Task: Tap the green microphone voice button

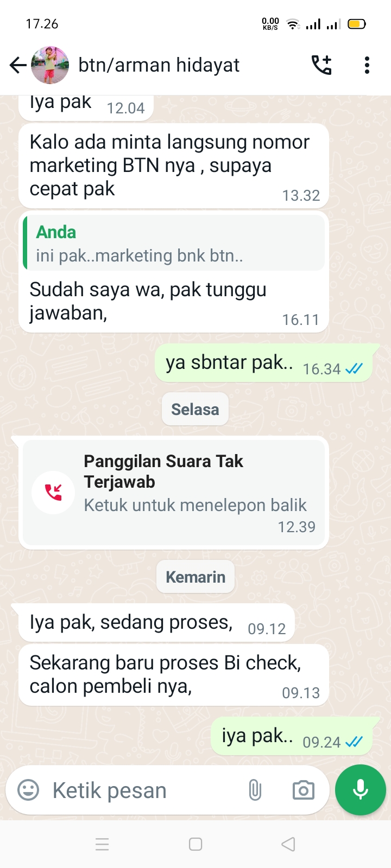Action: pyautogui.click(x=361, y=790)
